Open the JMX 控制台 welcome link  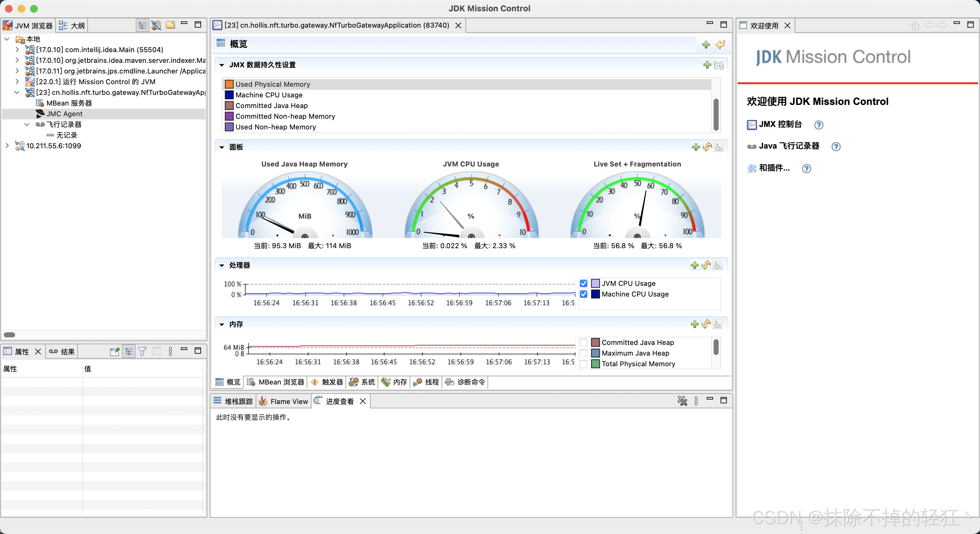click(x=780, y=124)
